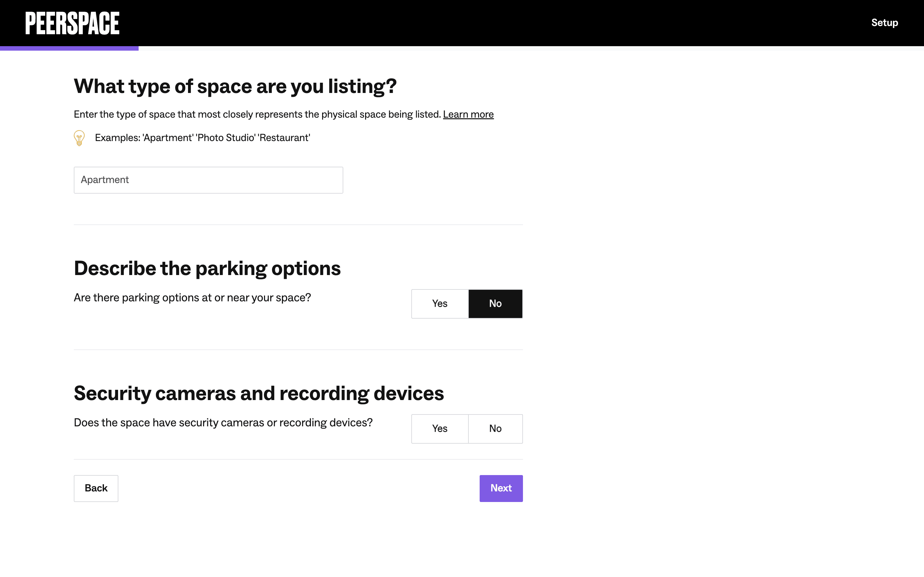Screen dimensions: 924x577
Task: Click the security cameras question text
Action: coord(223,423)
